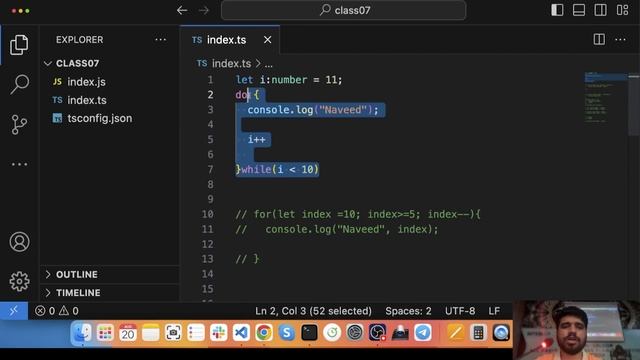This screenshot has height=360, width=640.
Task: Open Google Chrome from the dock
Action: pyautogui.click(x=264, y=333)
